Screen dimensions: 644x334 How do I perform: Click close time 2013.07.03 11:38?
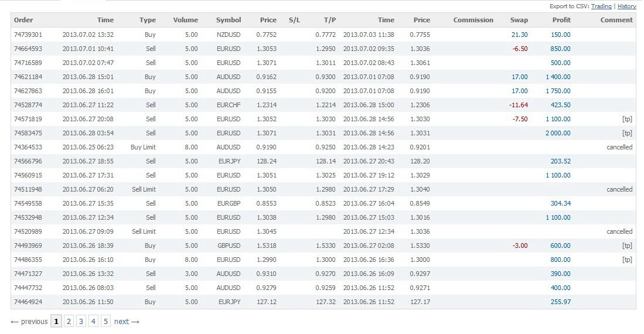point(369,35)
